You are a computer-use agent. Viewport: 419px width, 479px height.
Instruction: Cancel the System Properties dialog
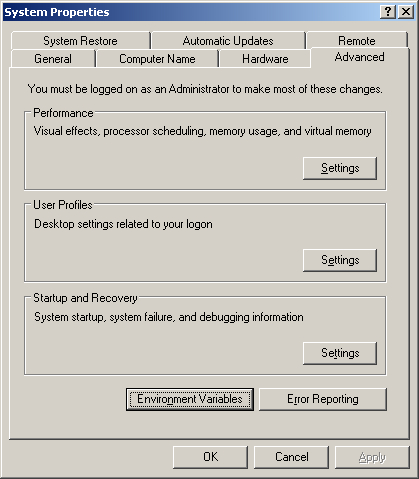point(291,457)
